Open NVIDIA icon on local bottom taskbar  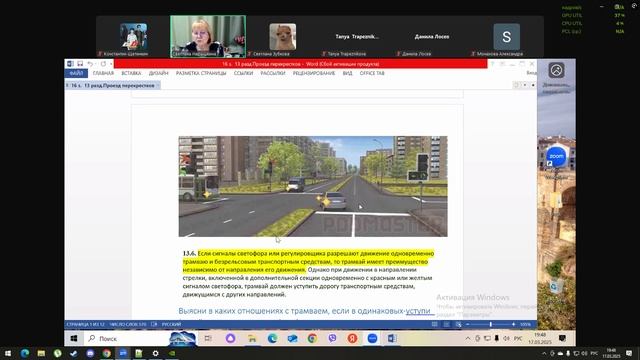(x=172, y=353)
